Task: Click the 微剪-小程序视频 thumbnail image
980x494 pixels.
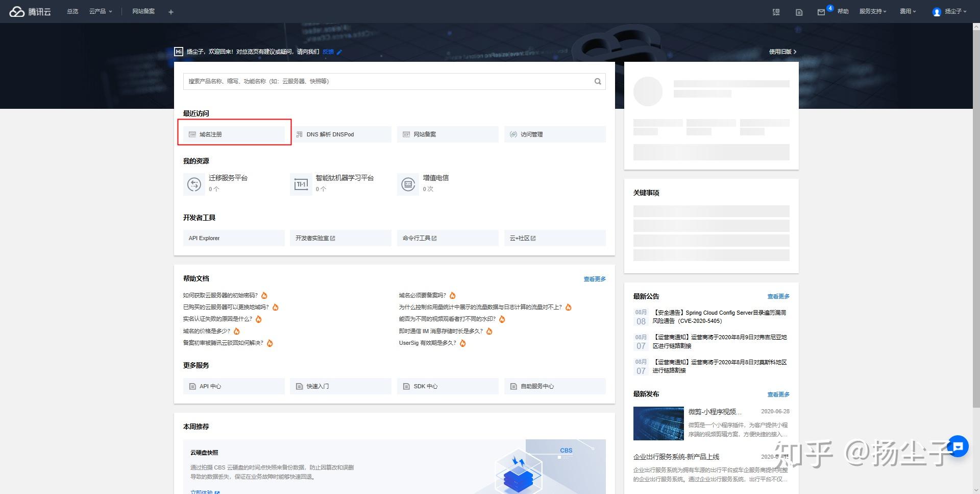Action: 658,424
